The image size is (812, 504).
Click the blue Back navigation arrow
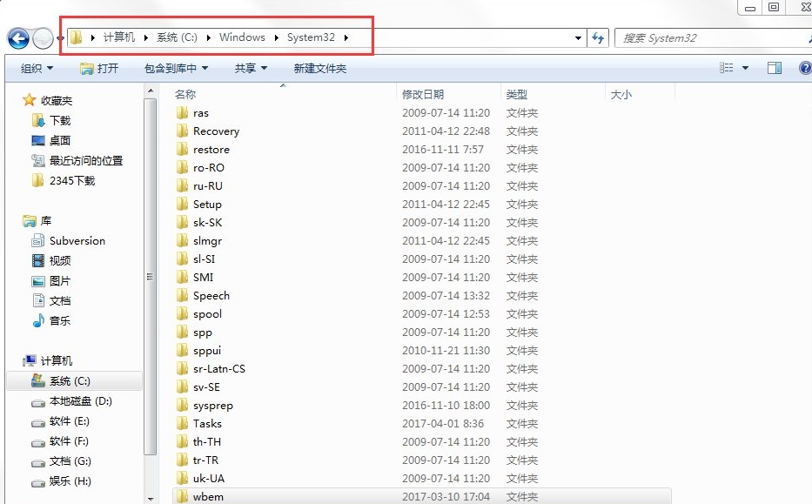click(x=18, y=38)
